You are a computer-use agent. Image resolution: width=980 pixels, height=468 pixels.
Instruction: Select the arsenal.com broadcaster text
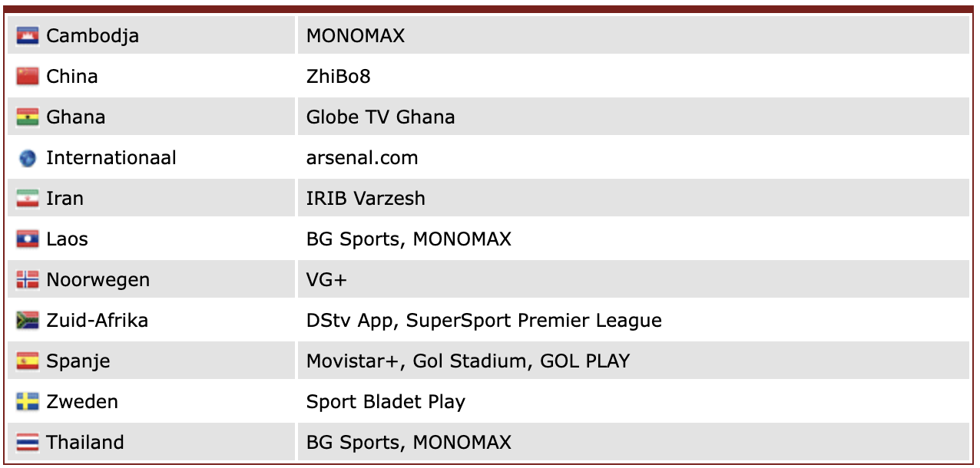362,158
